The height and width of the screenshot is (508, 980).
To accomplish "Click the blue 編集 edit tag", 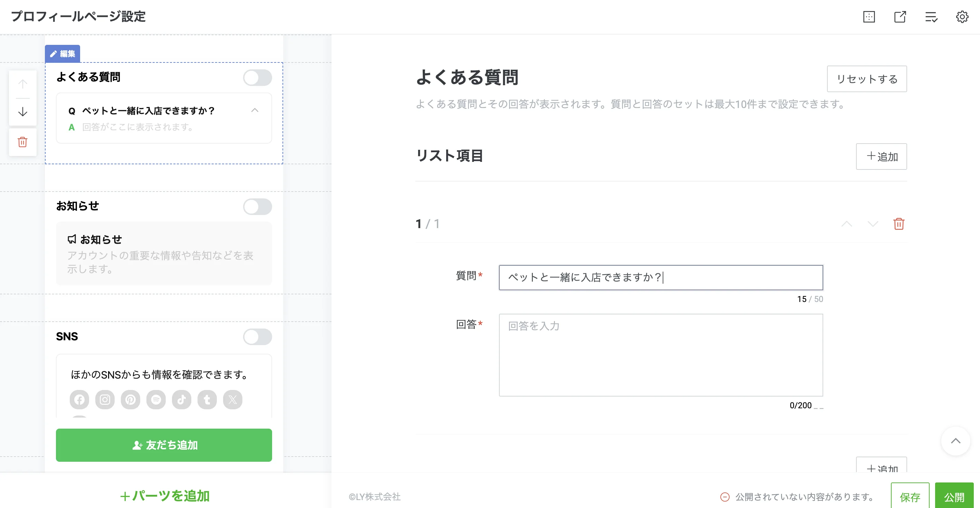I will point(63,53).
